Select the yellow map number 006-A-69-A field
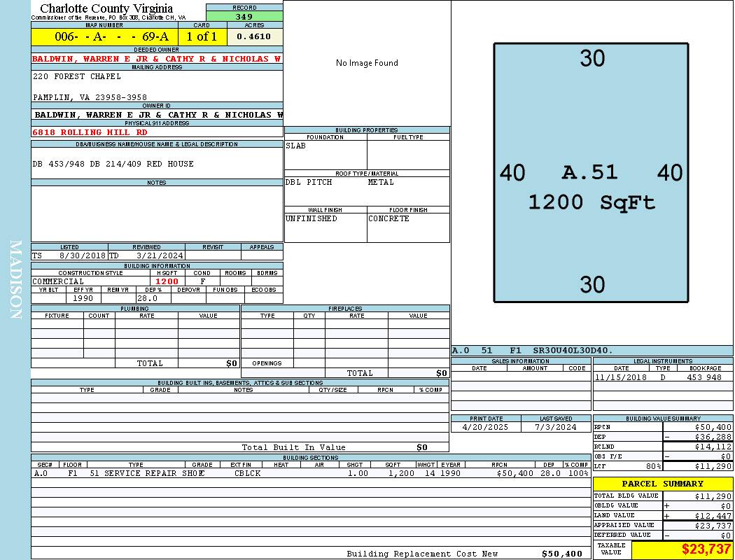Image resolution: width=735 pixels, height=560 pixels. tap(104, 36)
